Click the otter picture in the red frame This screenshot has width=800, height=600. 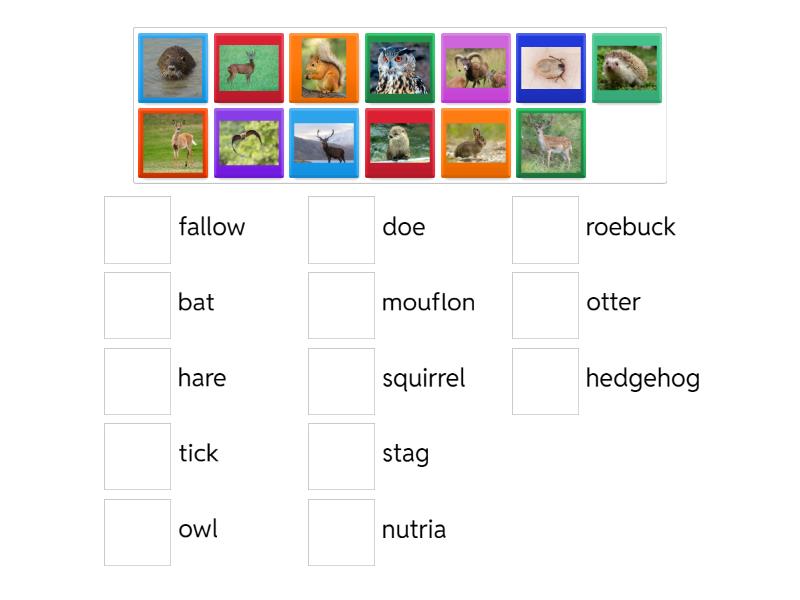pos(400,143)
